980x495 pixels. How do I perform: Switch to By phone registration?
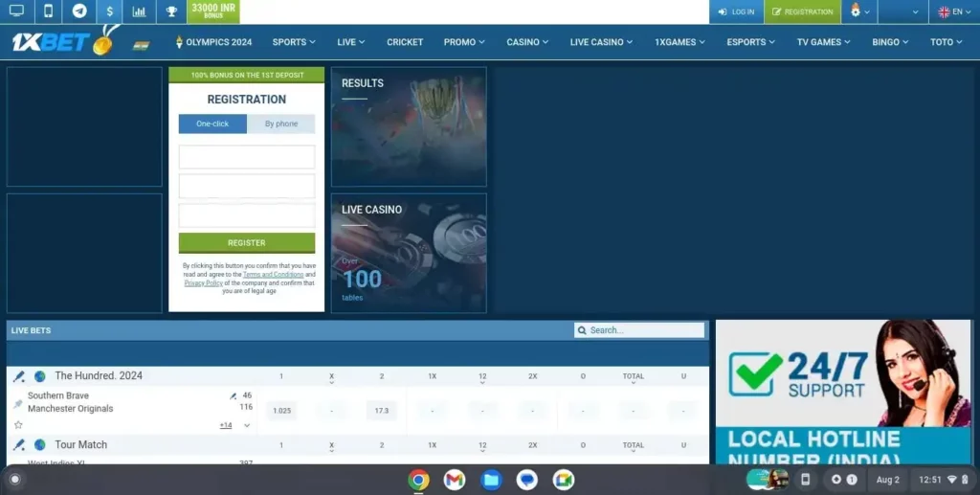click(280, 124)
